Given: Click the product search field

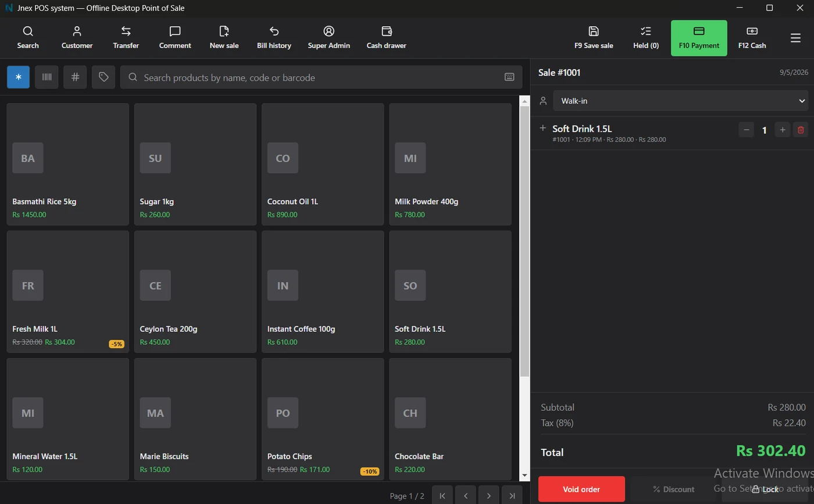Looking at the screenshot, I should point(321,77).
